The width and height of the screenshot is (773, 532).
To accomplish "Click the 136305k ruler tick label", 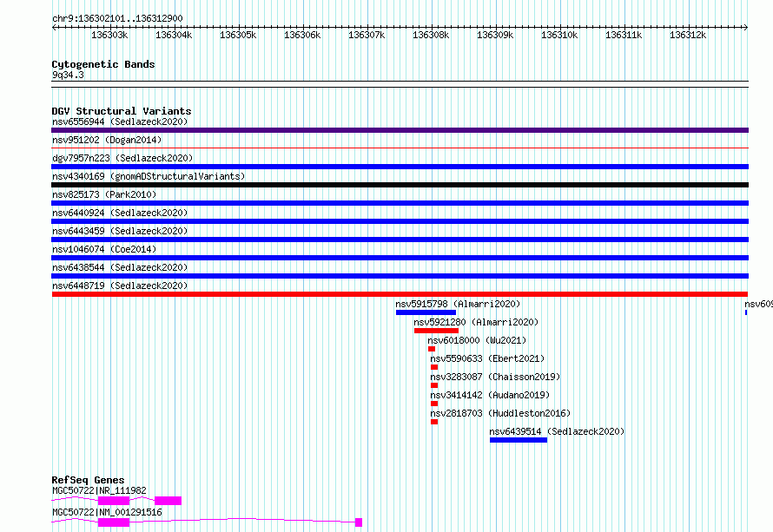I will click(x=238, y=35).
